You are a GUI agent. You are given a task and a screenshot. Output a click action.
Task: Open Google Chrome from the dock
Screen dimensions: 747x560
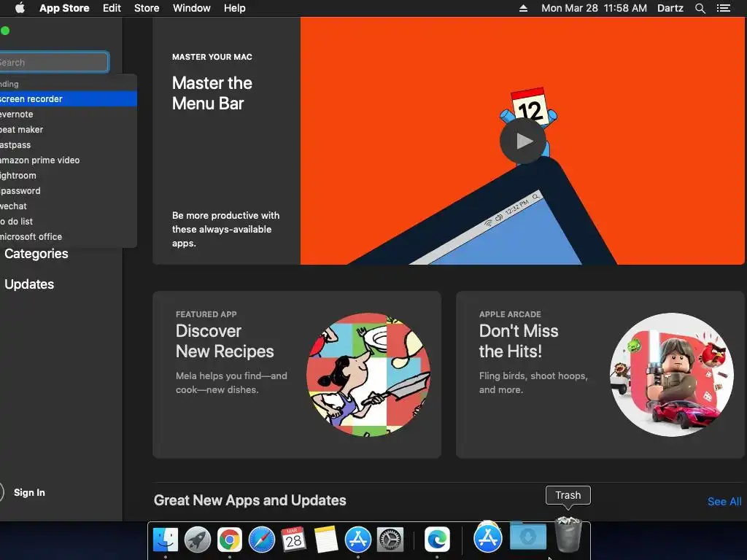[230, 540]
